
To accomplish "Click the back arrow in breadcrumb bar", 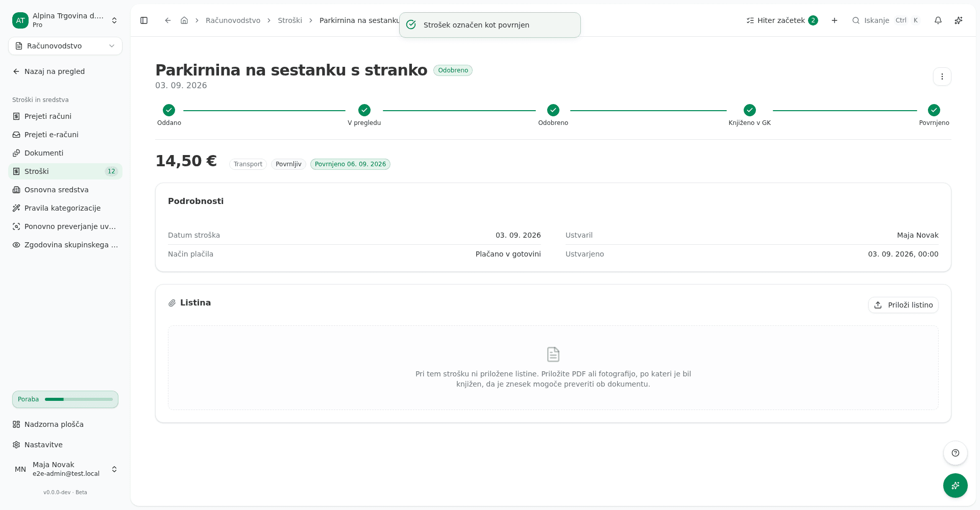I will click(x=168, y=20).
